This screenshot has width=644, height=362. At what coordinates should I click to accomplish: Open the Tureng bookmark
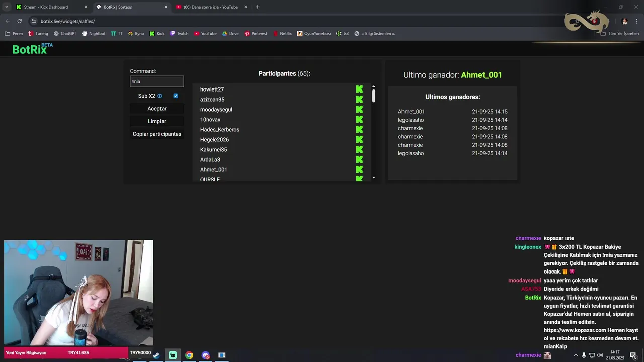click(38, 34)
